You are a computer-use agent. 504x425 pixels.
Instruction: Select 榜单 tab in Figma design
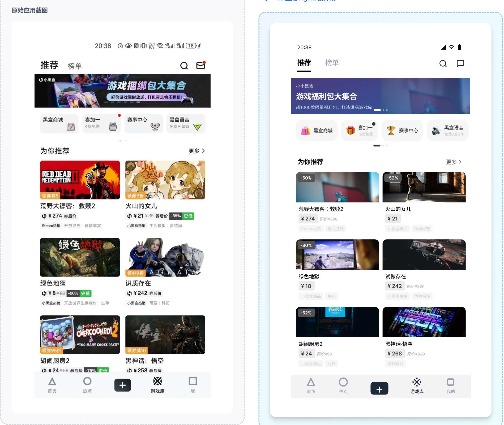332,63
